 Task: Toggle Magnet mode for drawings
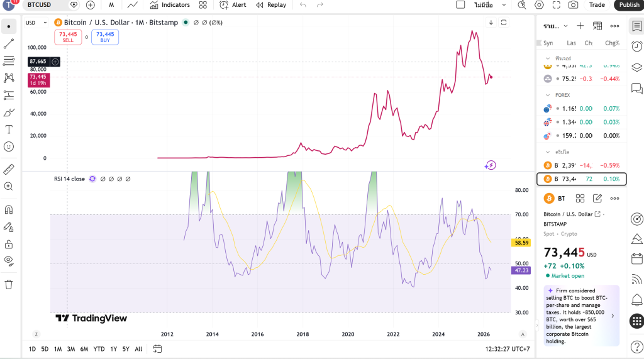point(9,209)
